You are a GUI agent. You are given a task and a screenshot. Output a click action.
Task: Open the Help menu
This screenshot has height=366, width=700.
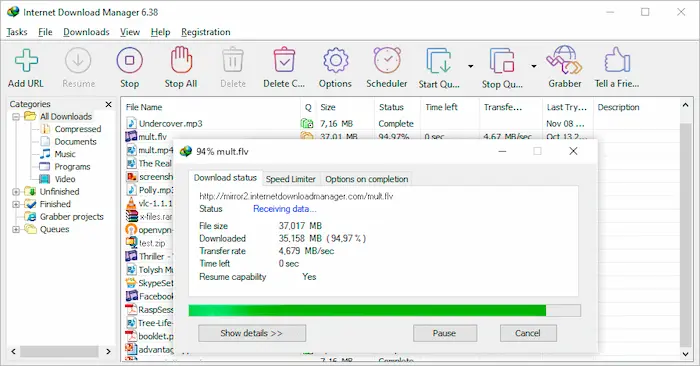click(160, 32)
